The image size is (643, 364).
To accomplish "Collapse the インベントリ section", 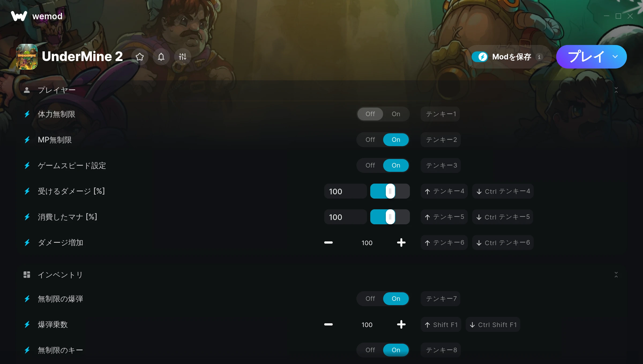I will [x=616, y=275].
